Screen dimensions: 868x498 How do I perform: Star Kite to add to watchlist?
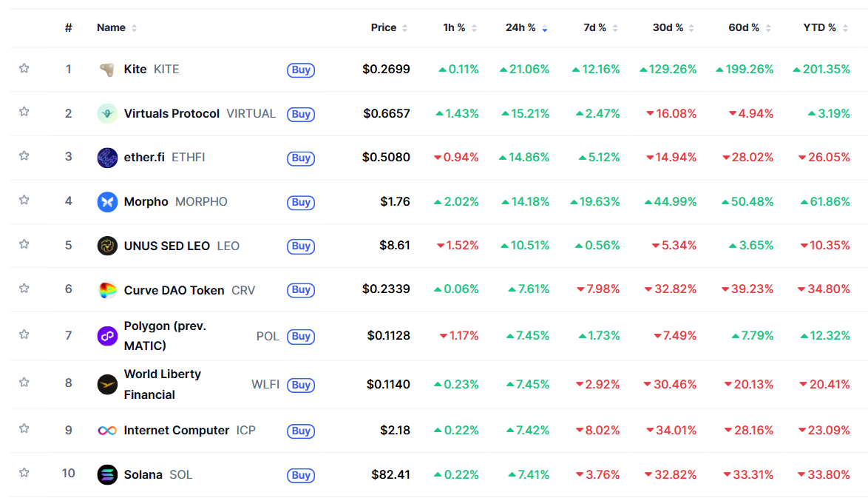tap(24, 69)
